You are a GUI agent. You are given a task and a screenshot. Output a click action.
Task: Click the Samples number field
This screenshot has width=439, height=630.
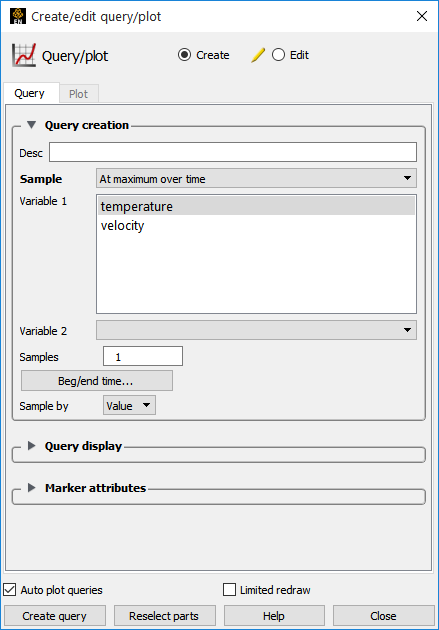coord(143,356)
